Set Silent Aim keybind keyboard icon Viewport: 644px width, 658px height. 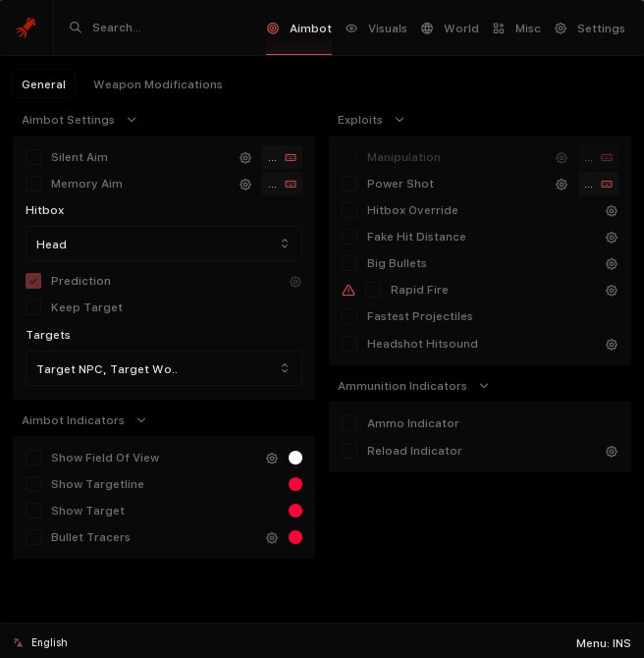(x=291, y=158)
